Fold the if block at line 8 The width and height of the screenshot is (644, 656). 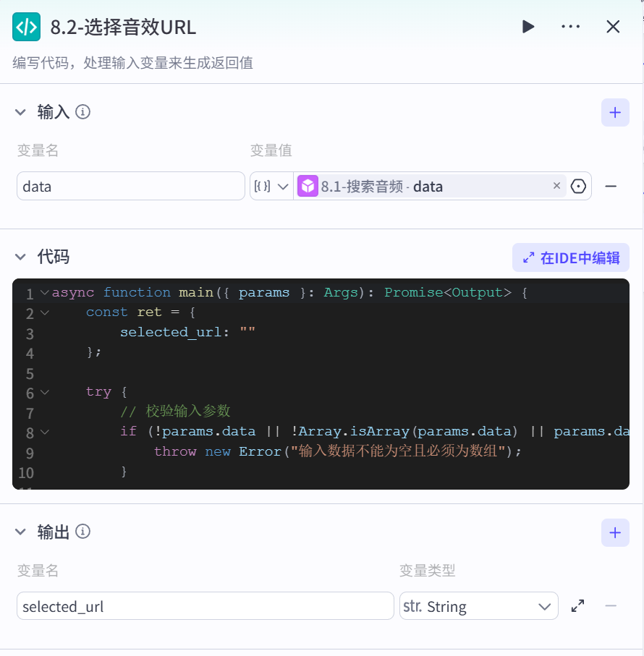click(45, 433)
